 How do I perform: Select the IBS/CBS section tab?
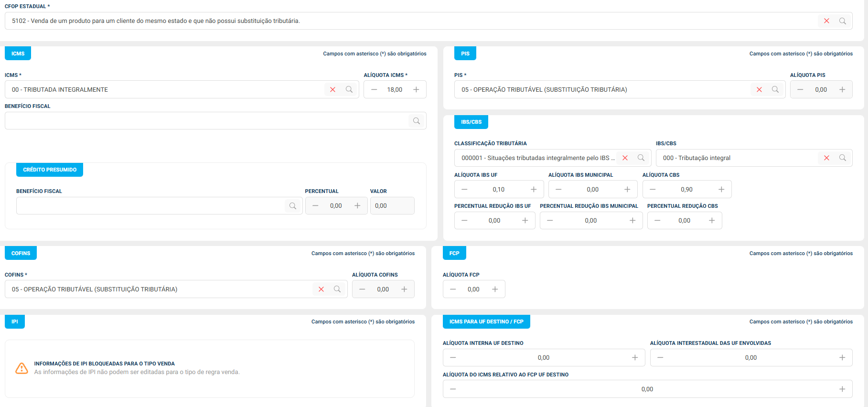coord(471,122)
